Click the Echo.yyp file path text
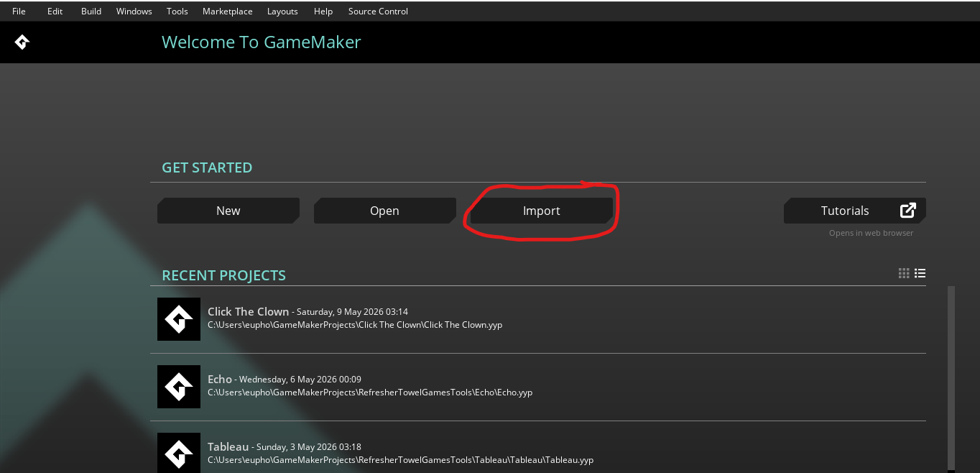This screenshot has width=980, height=473. click(370, 392)
